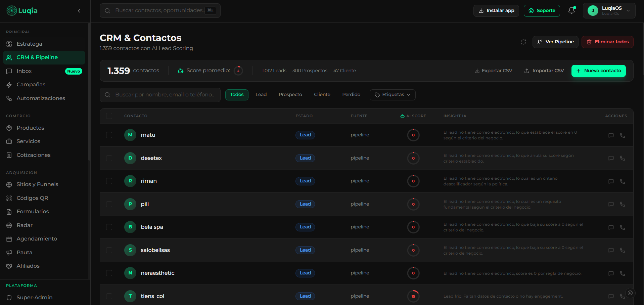644x305 pixels.
Task: Call desetex using the phone icon
Action: click(622, 158)
